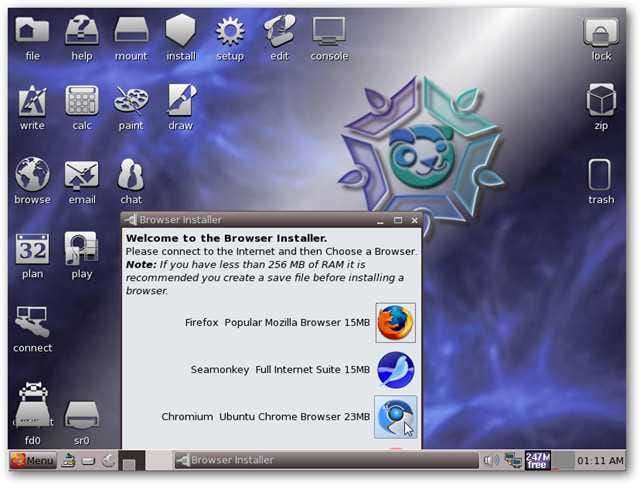Open the plan calendar icon
This screenshot has width=640, height=485.
click(x=32, y=249)
